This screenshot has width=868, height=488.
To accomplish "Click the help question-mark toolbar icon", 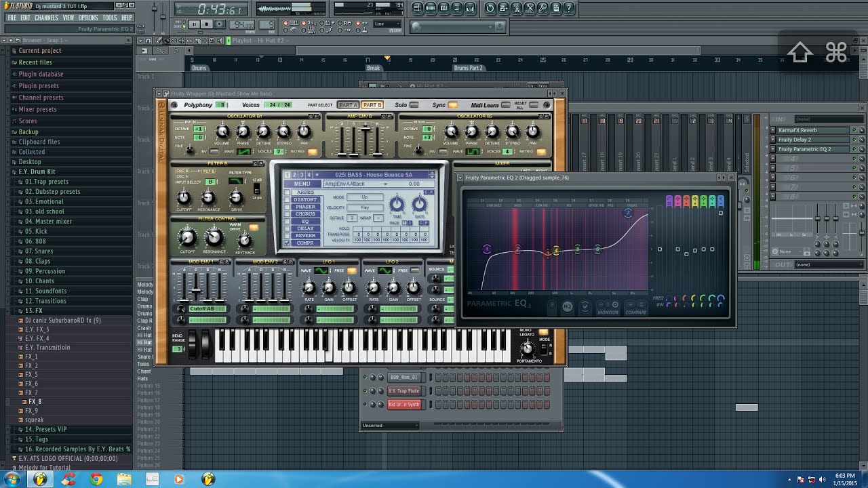I will pyautogui.click(x=569, y=8).
